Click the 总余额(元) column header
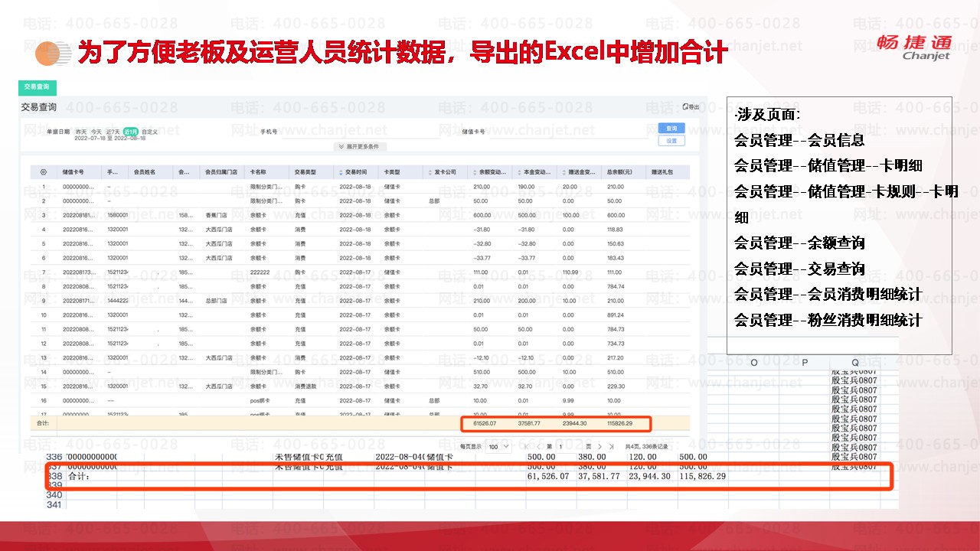This screenshot has height=551, width=980. [x=625, y=172]
